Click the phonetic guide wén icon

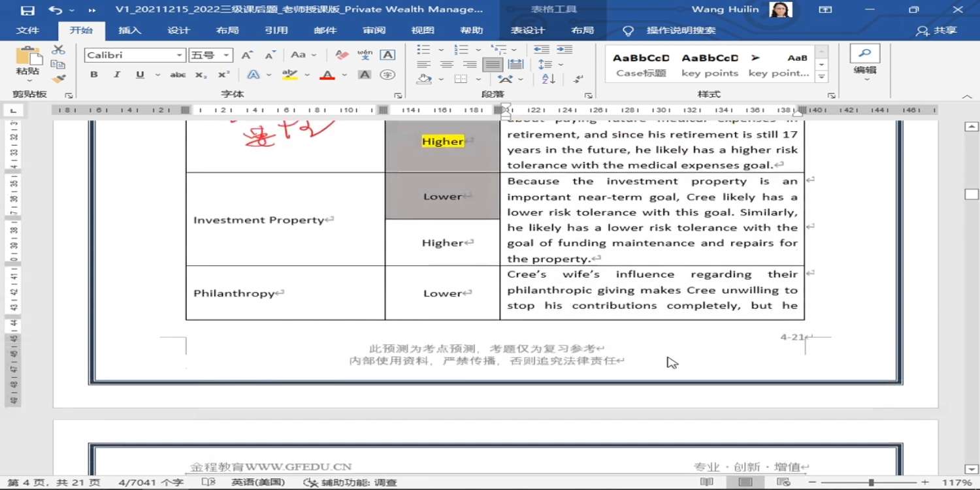(365, 55)
